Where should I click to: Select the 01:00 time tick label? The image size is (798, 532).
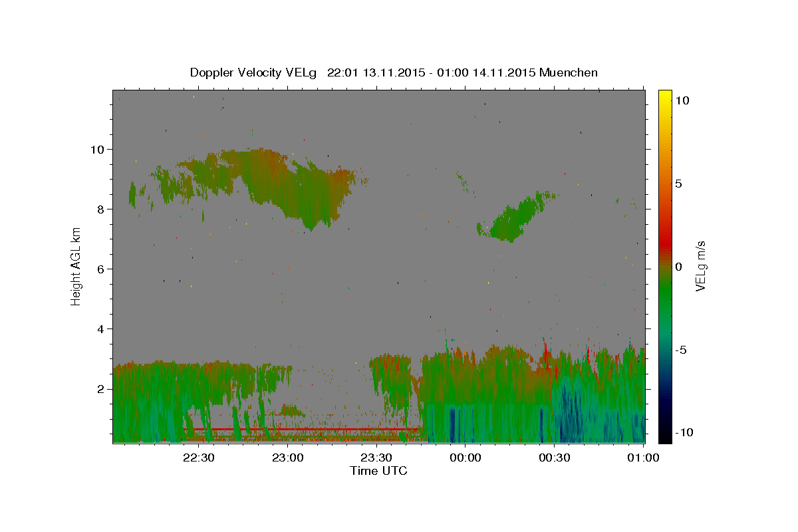click(642, 457)
